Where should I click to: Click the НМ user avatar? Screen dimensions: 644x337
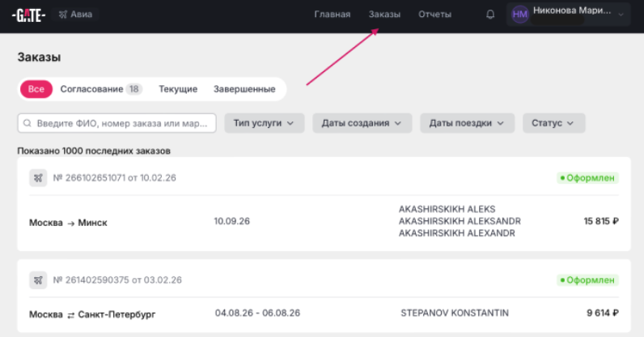[x=519, y=15]
